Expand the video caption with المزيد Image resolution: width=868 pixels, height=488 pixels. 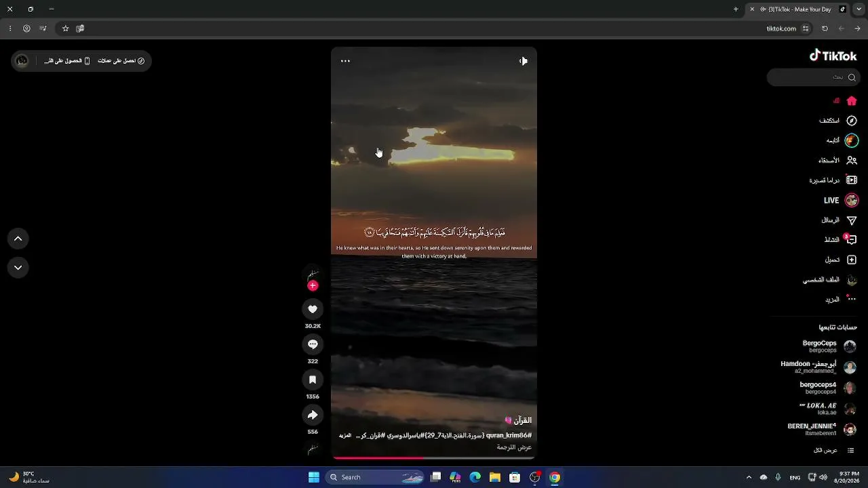pyautogui.click(x=345, y=435)
